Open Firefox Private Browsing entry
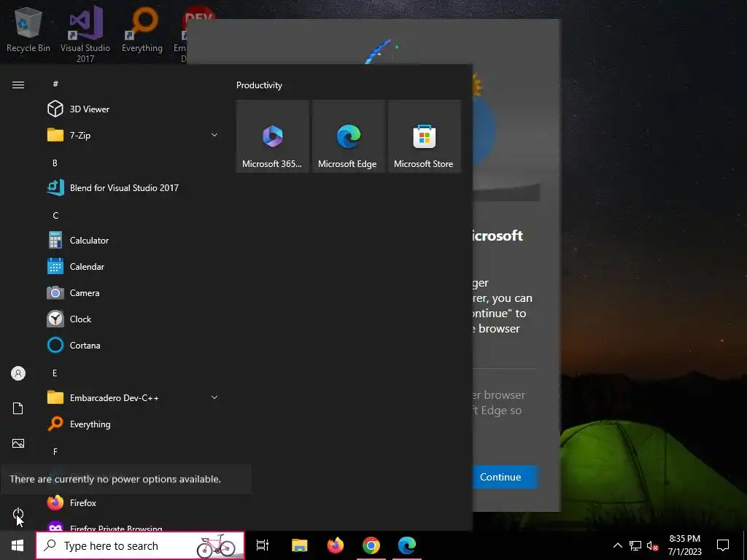 tap(133, 526)
